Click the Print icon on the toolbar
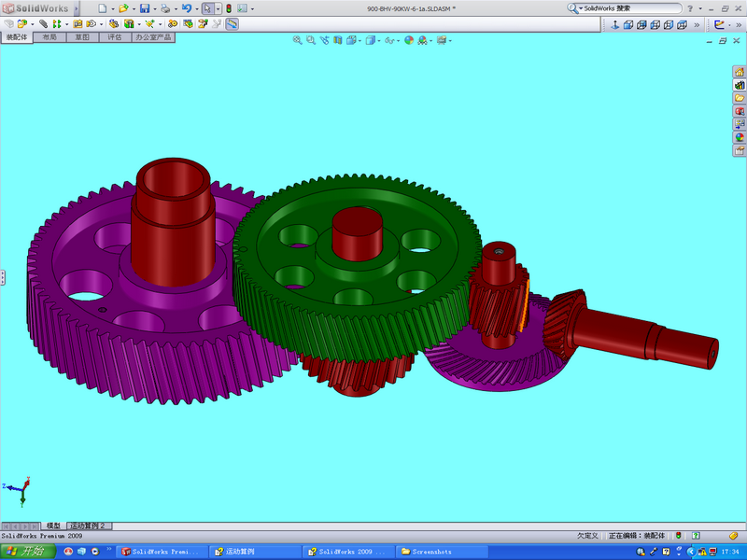The height and width of the screenshot is (560, 747). click(165, 8)
